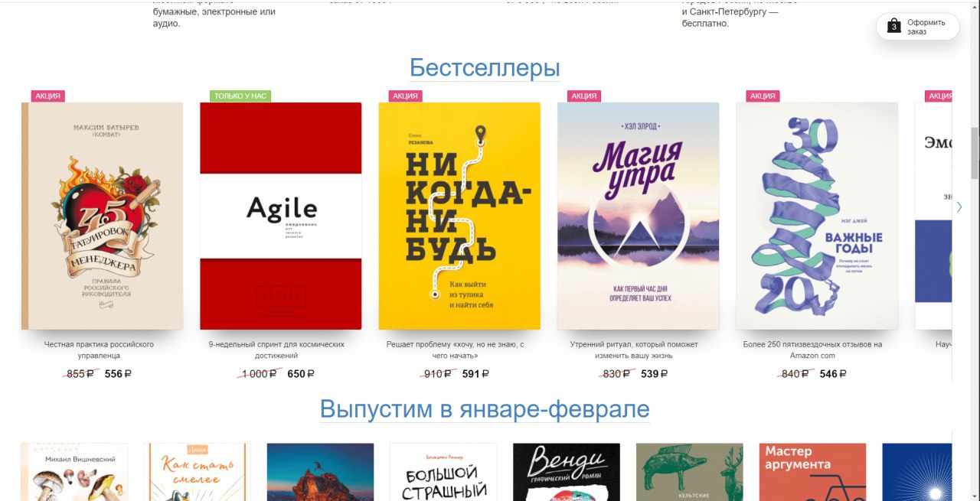
Task: Click the АКЦИЯ badge above Важные годы
Action: (763, 96)
